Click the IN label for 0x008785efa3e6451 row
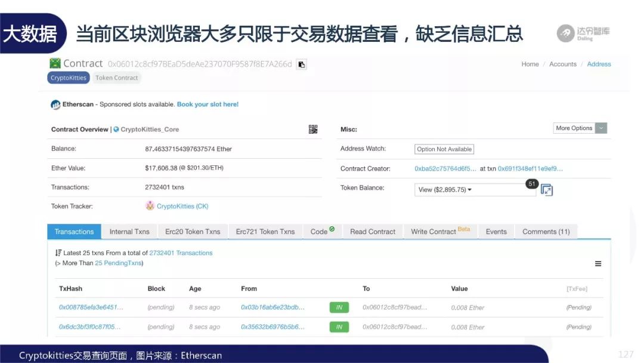 coord(339,307)
